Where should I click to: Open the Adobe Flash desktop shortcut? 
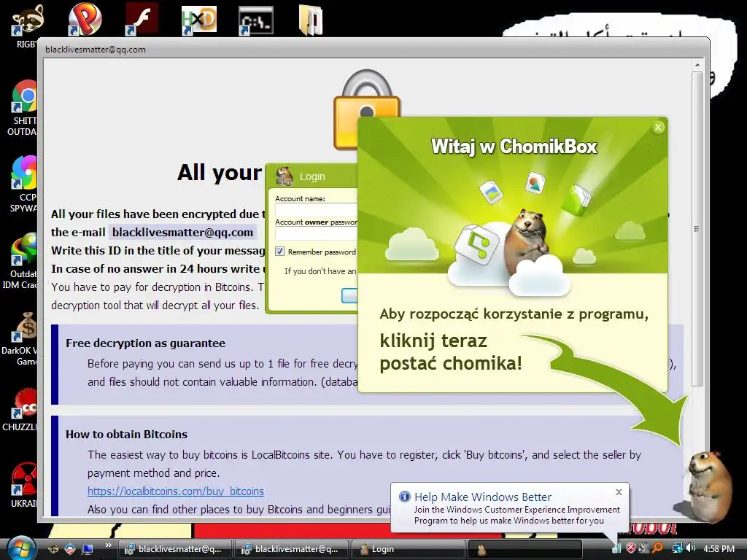(x=142, y=19)
